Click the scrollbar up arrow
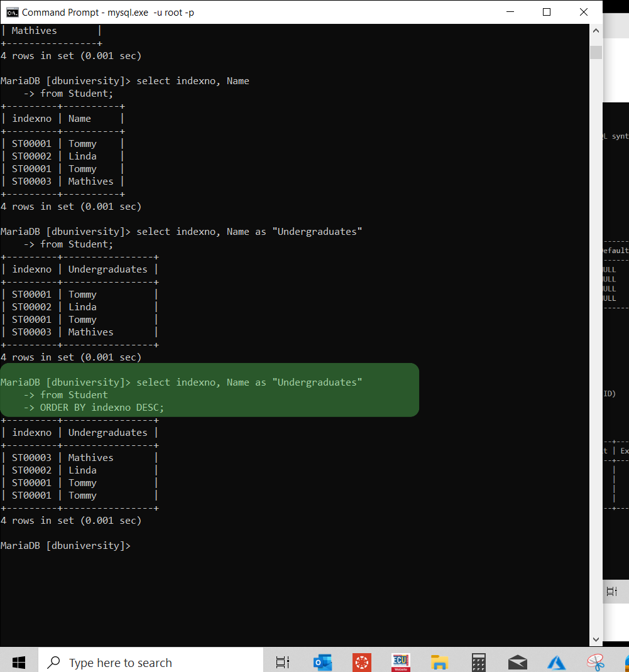Viewport: 629px width, 672px height. tap(595, 30)
